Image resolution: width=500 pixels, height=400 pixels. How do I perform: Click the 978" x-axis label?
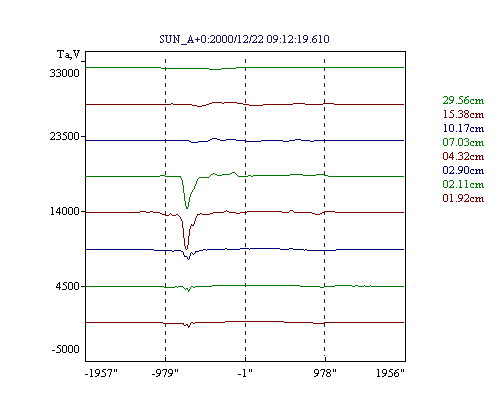tap(325, 373)
